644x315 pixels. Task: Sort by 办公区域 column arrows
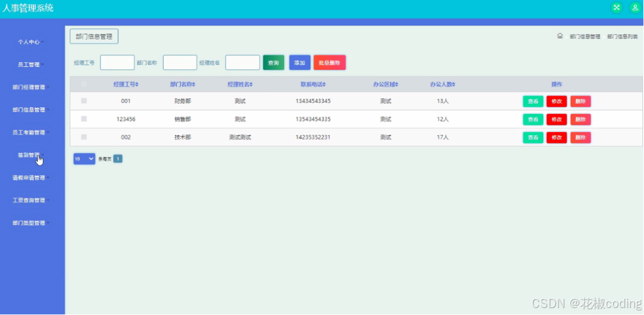click(x=397, y=84)
